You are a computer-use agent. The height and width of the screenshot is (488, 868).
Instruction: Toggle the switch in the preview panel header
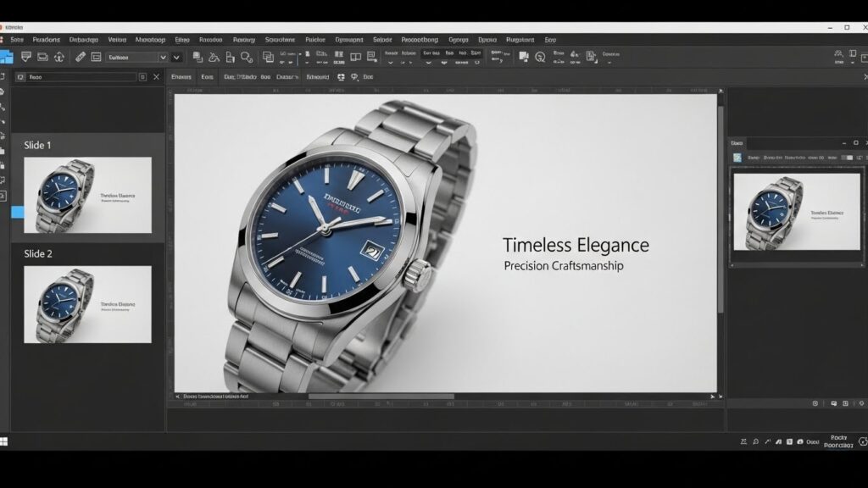(x=846, y=158)
